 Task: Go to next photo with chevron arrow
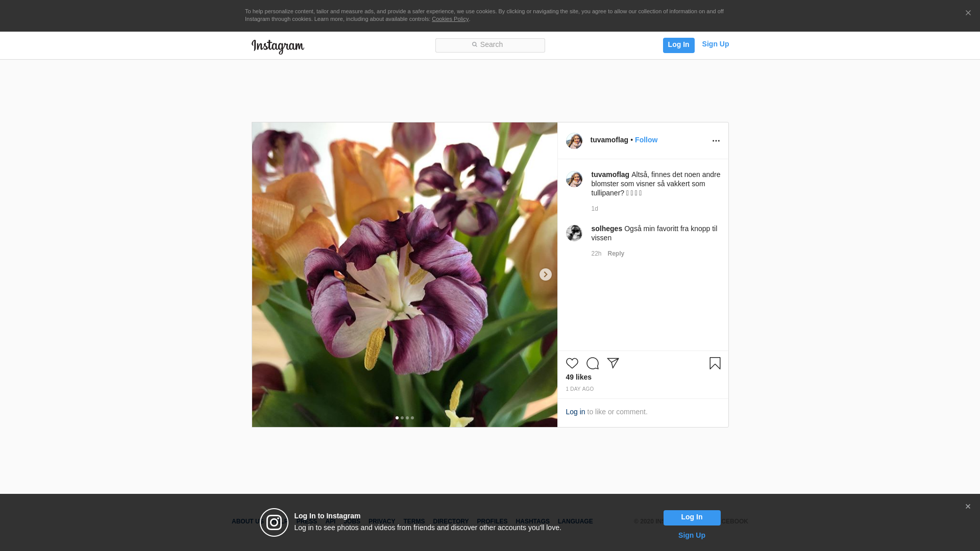[x=545, y=274]
